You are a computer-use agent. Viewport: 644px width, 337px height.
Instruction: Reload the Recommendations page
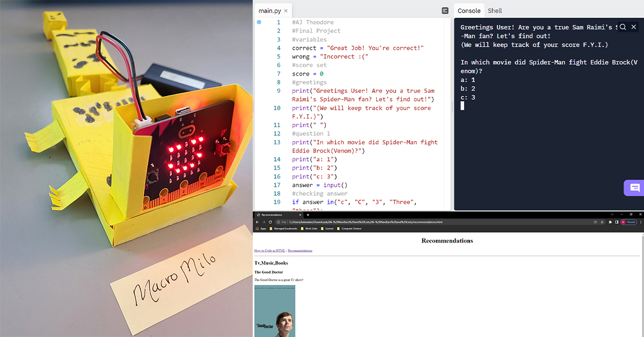(270, 222)
